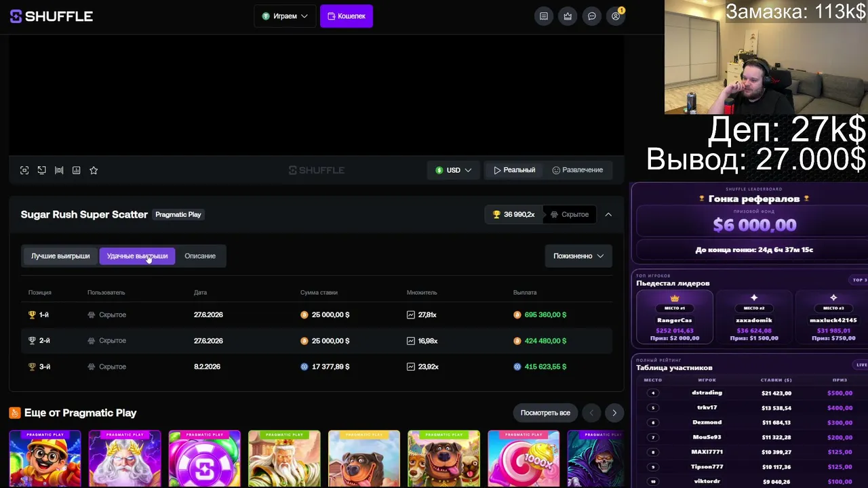Select the Лучшие выигрыши tab
This screenshot has width=868, height=488.
60,256
